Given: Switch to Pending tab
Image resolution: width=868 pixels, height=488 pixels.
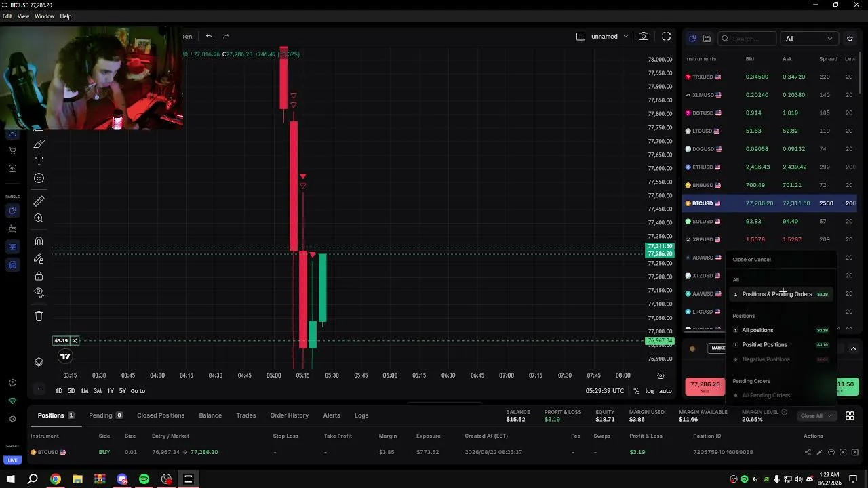Looking at the screenshot, I should pyautogui.click(x=104, y=415).
